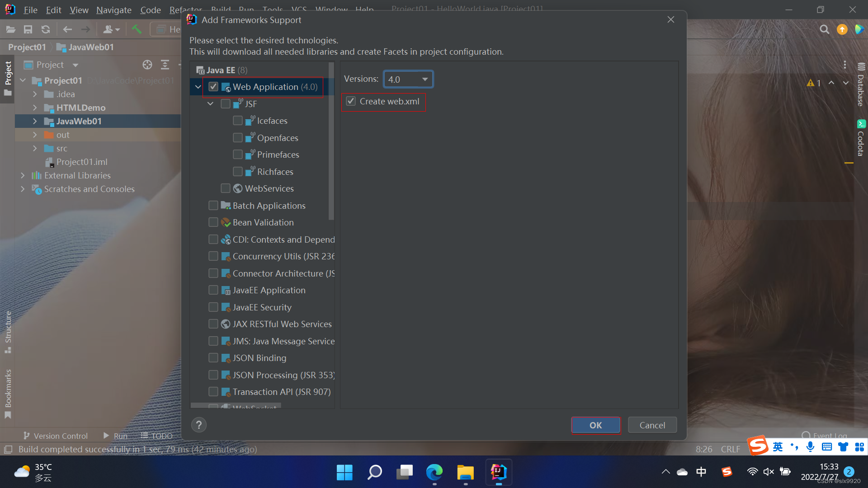This screenshot has width=868, height=488.
Task: Open the Project view dropdown arrow
Action: coord(75,65)
